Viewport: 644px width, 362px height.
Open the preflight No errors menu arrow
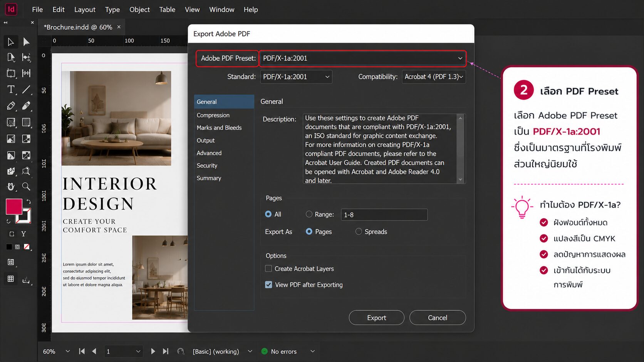coord(313,351)
